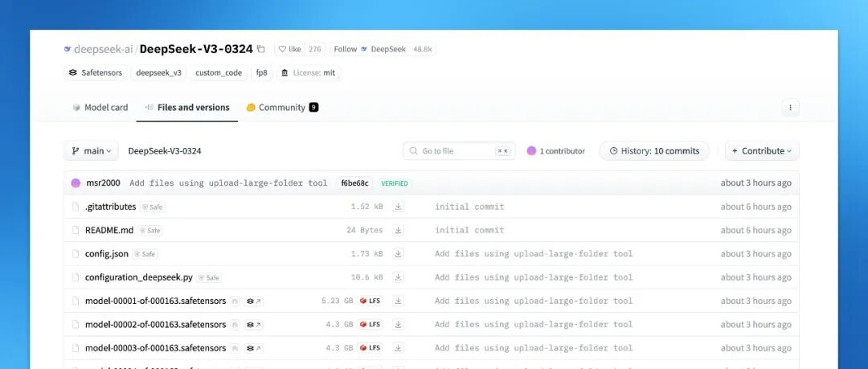868x369 pixels.
Task: Open msr2000 user profile
Action: coord(103,182)
